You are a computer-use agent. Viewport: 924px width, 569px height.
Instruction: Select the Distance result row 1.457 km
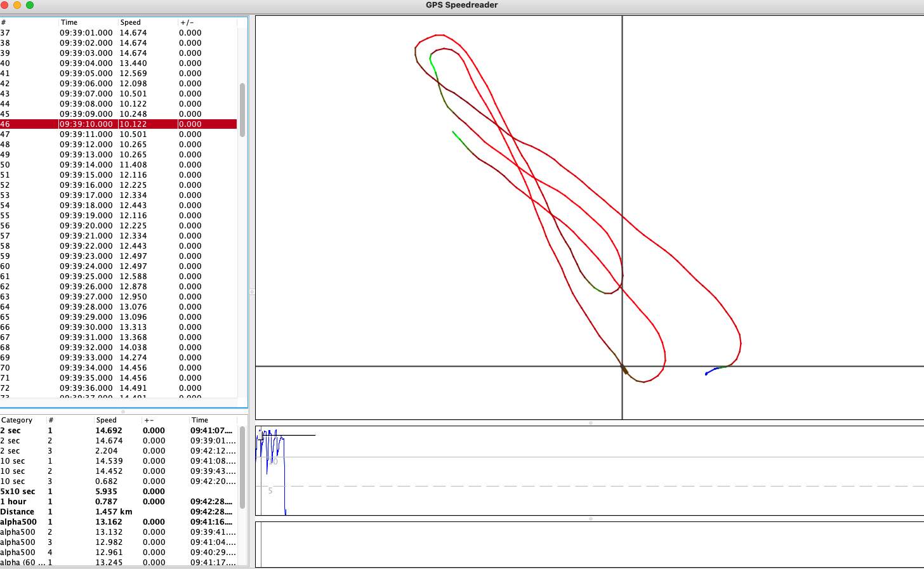114,512
